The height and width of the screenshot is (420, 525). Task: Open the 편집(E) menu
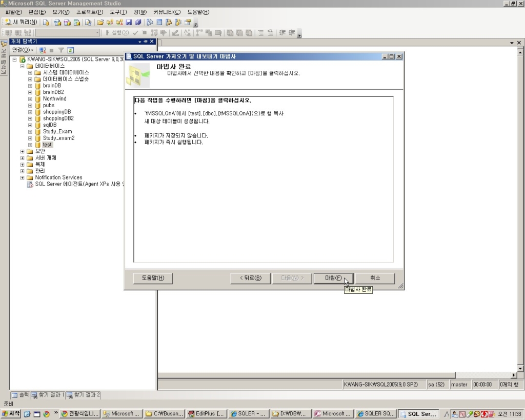[x=37, y=12]
